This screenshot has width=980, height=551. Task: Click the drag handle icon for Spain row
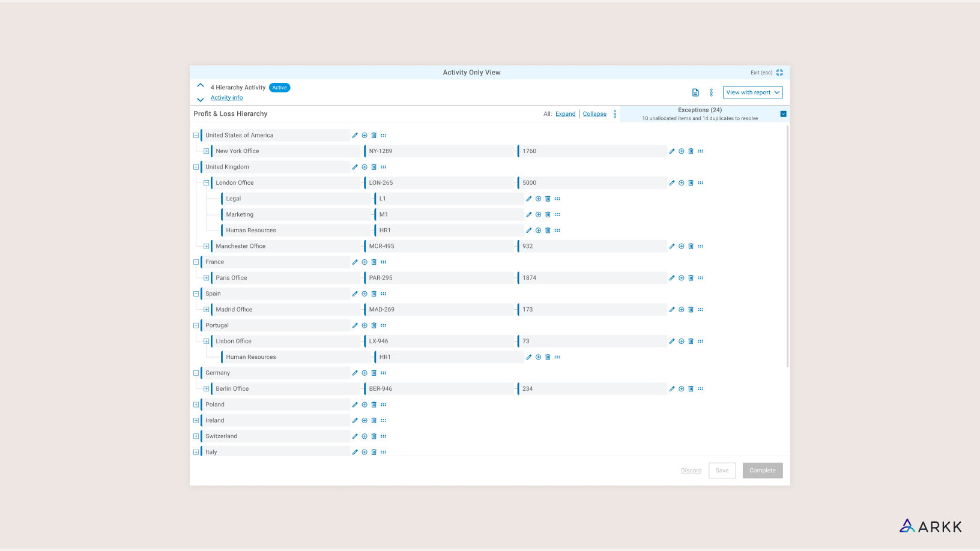click(x=383, y=294)
